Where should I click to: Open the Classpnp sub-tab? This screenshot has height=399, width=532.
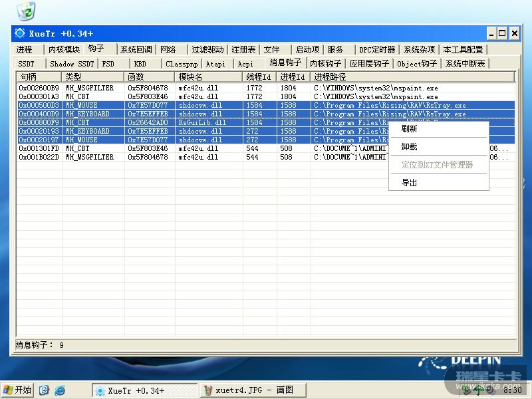182,64
